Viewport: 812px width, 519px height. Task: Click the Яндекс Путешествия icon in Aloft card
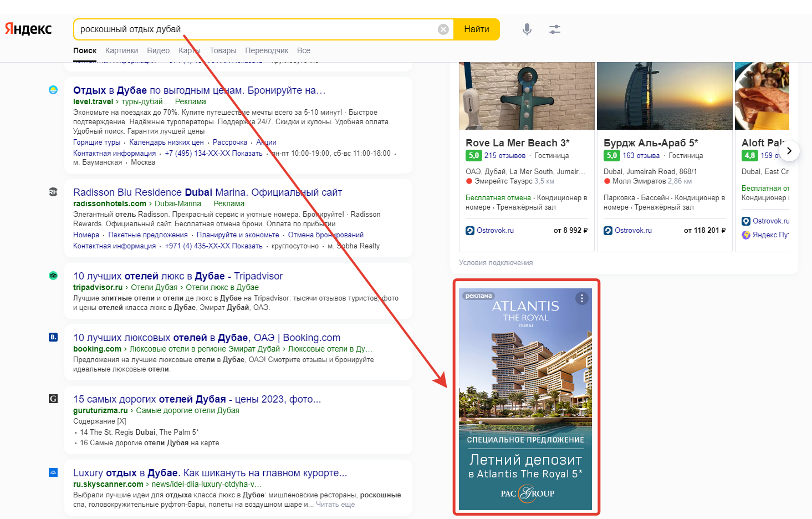(x=746, y=235)
